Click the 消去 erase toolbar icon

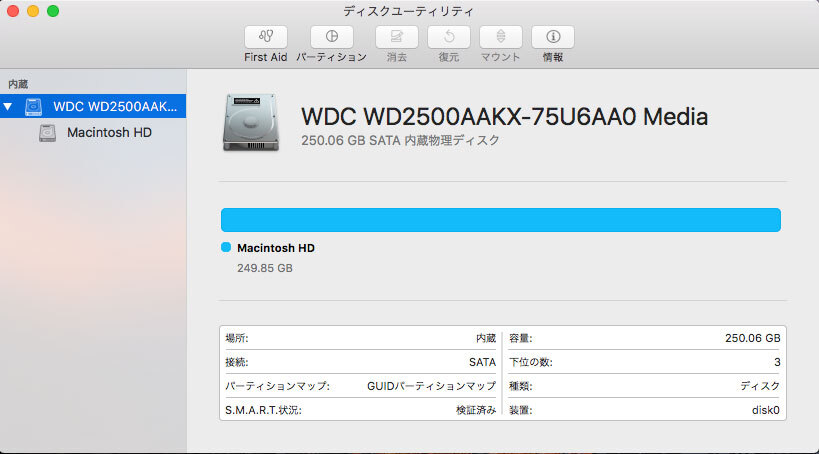tap(396, 37)
